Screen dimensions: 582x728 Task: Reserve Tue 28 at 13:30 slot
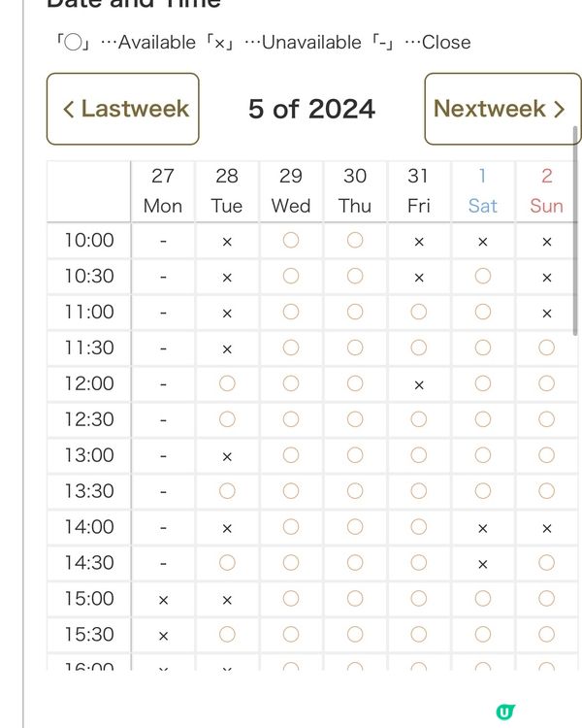point(227,492)
